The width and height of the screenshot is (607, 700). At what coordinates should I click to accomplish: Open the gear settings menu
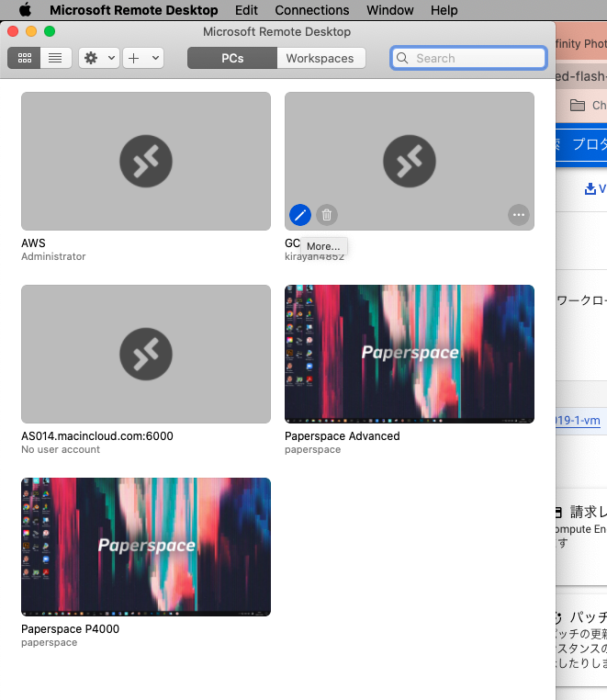click(91, 58)
